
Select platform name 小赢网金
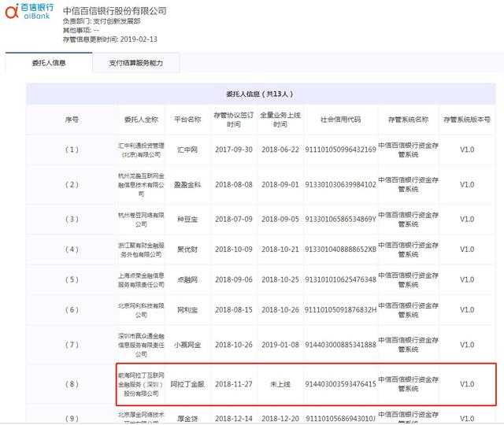[x=187, y=345]
